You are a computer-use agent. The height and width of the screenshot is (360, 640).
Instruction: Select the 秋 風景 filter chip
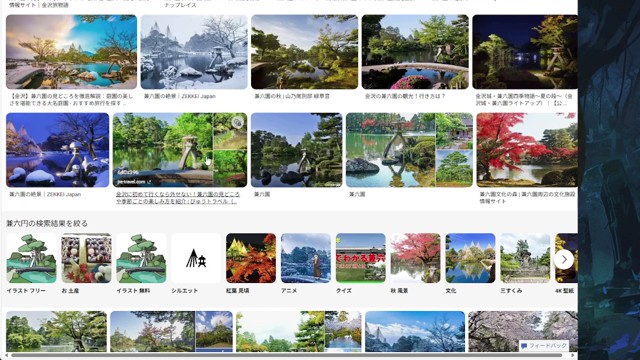point(416,264)
